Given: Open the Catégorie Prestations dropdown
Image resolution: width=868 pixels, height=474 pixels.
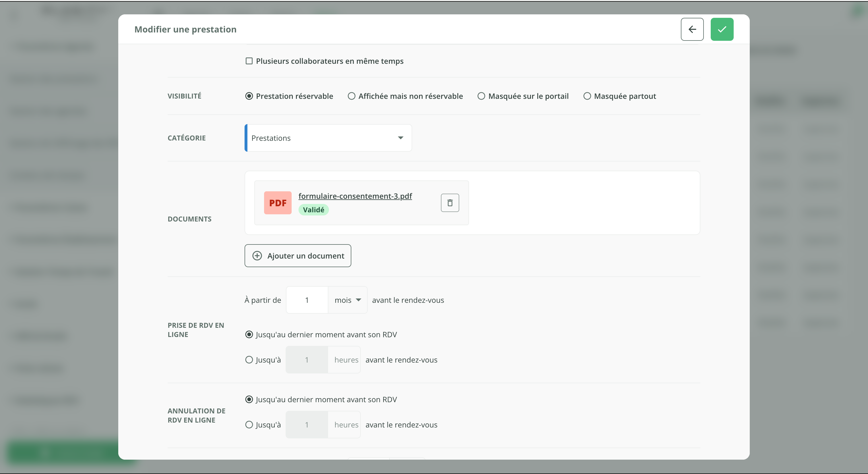Looking at the screenshot, I should point(328,138).
